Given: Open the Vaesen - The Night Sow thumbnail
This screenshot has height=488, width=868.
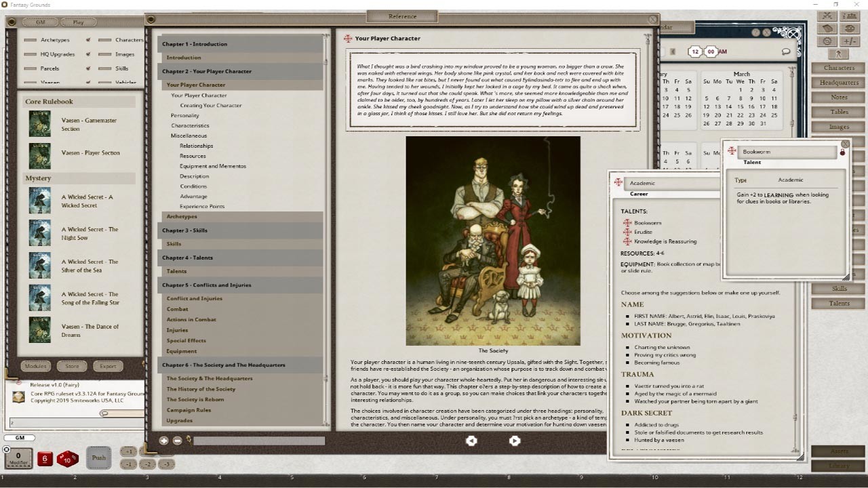Looking at the screenshot, I should 39,233.
